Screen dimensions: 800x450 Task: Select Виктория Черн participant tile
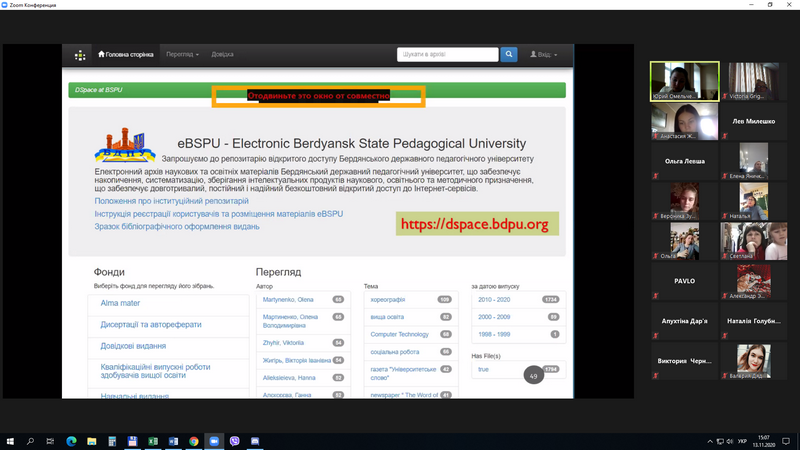click(685, 361)
